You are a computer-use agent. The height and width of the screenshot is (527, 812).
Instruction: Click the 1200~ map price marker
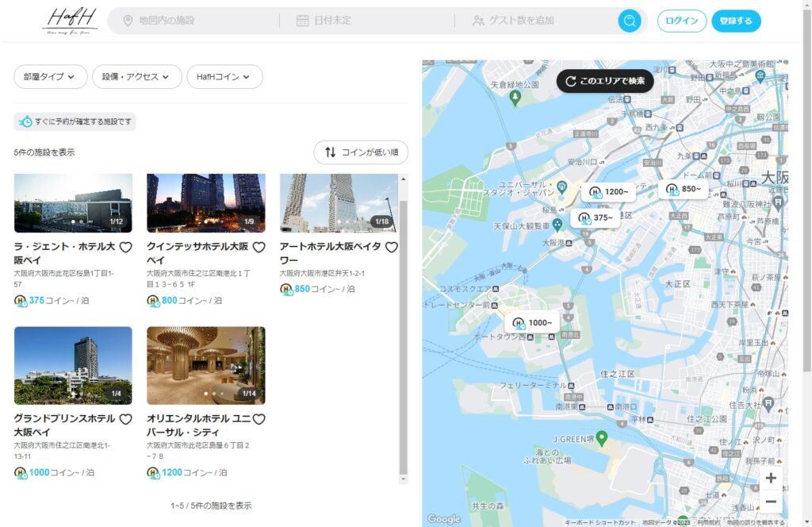[609, 192]
